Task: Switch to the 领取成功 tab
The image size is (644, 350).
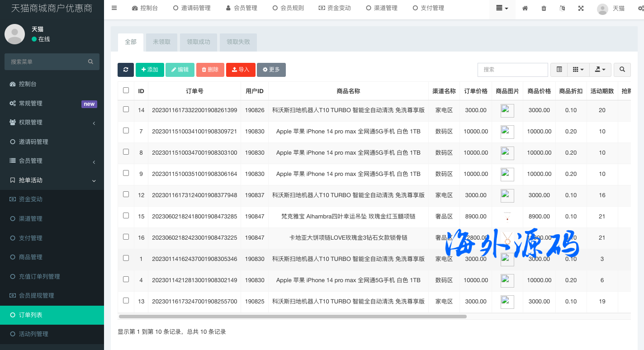Action: pyautogui.click(x=199, y=42)
